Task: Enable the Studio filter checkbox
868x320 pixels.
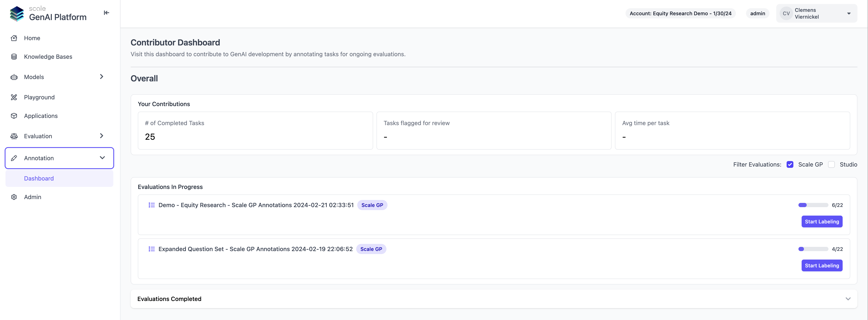Action: coord(831,165)
